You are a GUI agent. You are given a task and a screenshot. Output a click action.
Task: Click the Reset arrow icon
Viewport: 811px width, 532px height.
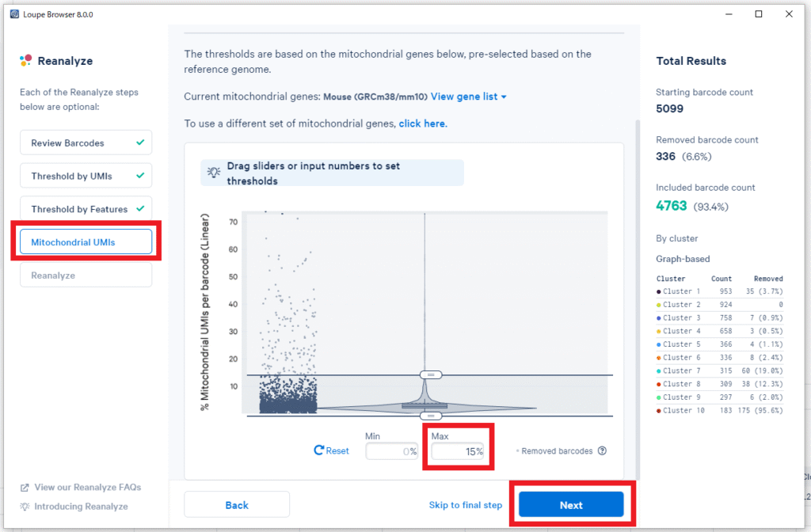click(x=319, y=450)
